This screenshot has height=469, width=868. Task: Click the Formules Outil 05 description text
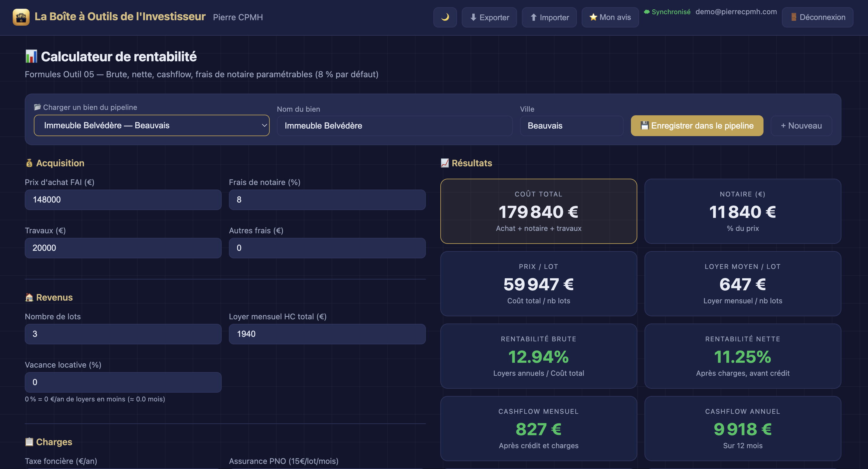[x=201, y=74]
